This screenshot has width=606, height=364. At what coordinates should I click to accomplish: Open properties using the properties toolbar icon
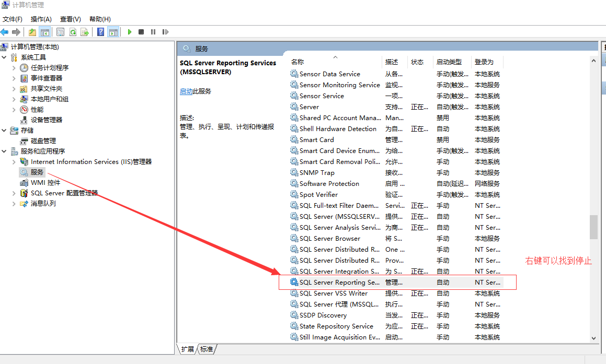[x=61, y=31]
